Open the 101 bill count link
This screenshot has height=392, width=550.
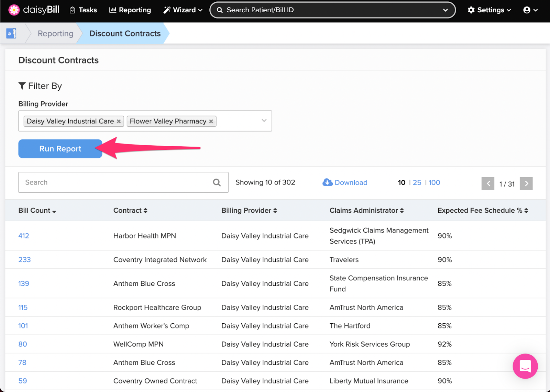[x=23, y=326]
